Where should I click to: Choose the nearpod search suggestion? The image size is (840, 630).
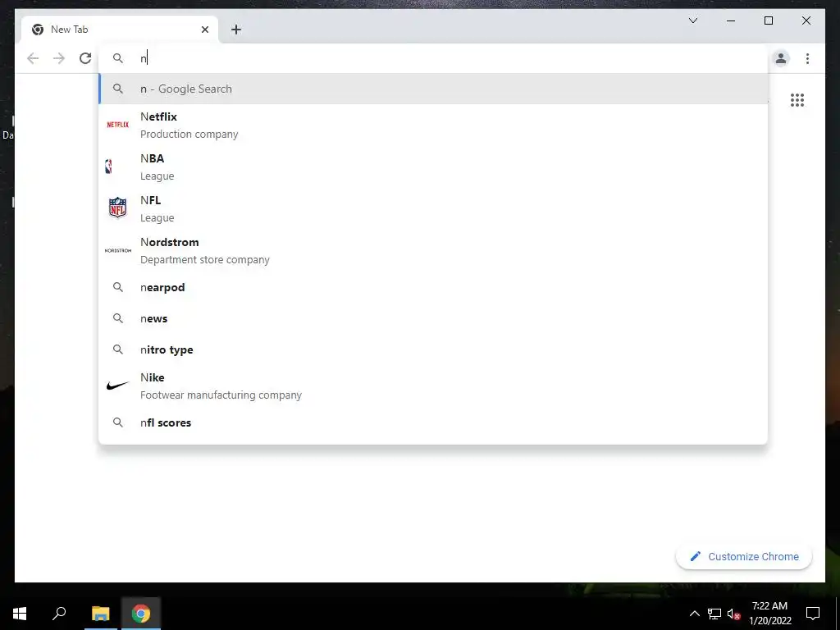(x=433, y=288)
